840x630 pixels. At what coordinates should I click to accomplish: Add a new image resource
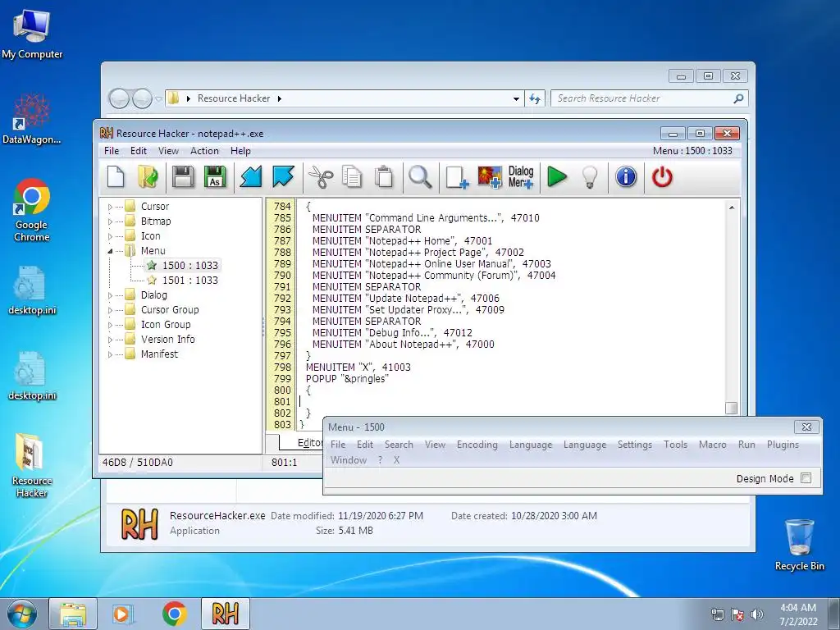pos(490,177)
